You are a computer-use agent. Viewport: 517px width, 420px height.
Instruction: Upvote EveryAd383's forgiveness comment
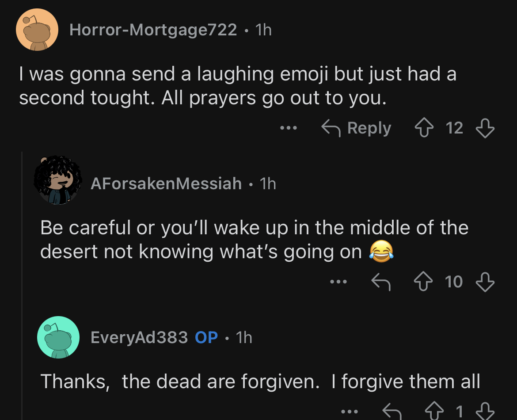pyautogui.click(x=434, y=411)
